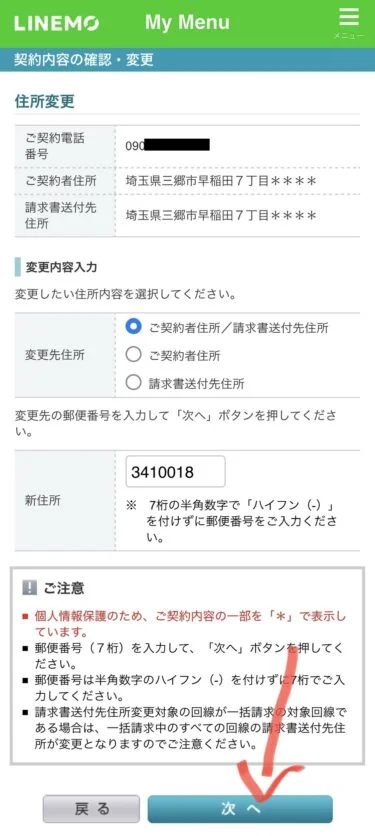This screenshot has width=375, height=836.
Task: Select the 請求書送付先住所 radio option
Action: point(133,382)
